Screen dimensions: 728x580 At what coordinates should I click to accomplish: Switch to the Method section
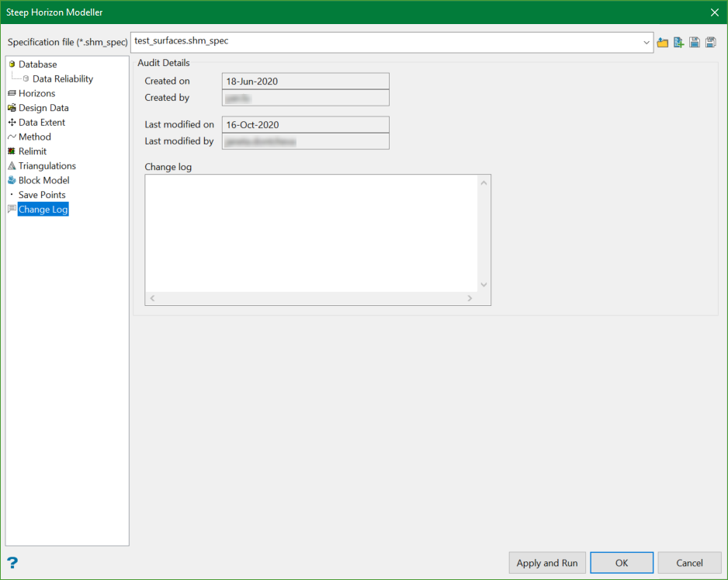click(x=35, y=137)
